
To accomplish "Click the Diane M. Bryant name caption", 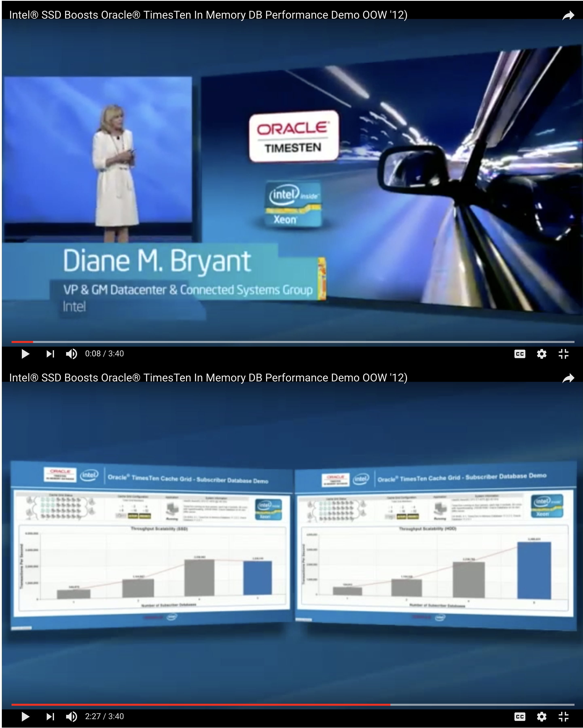I will tap(157, 261).
